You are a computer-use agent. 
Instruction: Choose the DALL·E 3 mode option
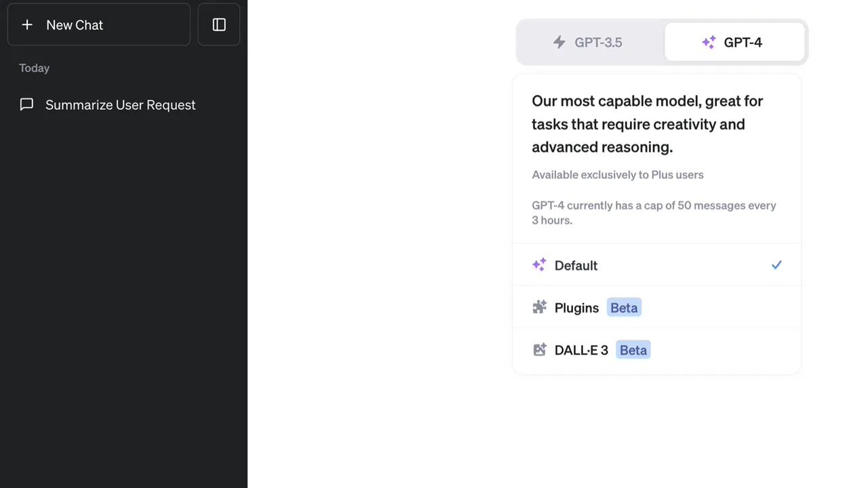(581, 350)
